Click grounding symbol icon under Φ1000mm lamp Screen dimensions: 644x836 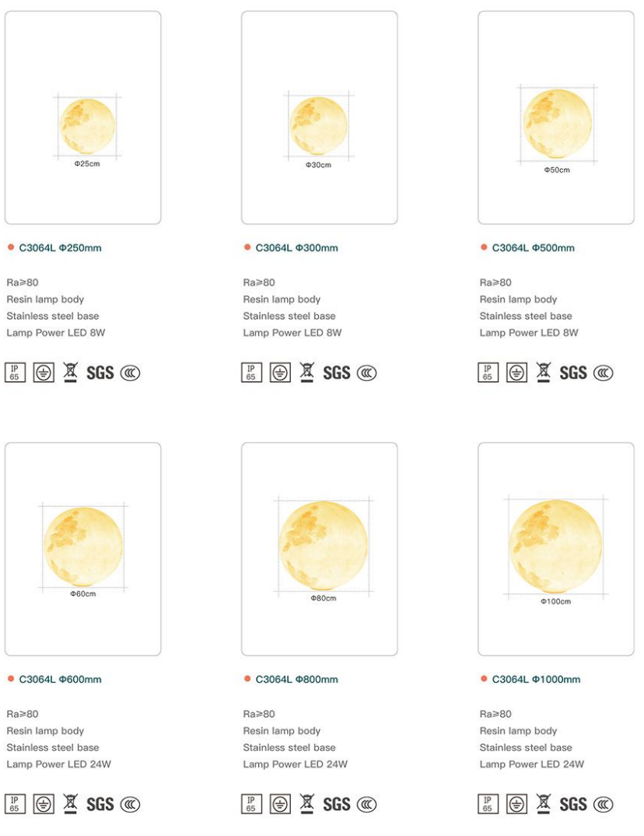pyautogui.click(x=516, y=805)
